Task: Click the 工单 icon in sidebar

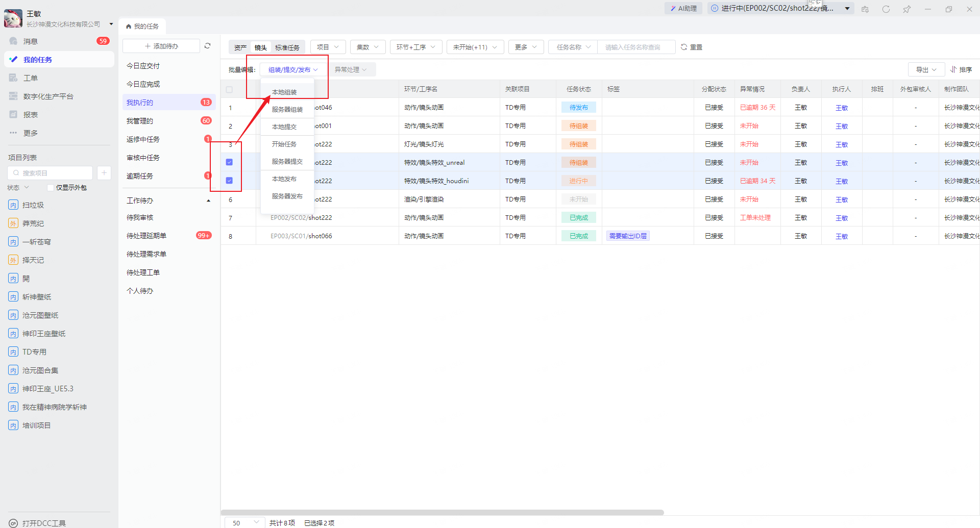Action: point(14,78)
